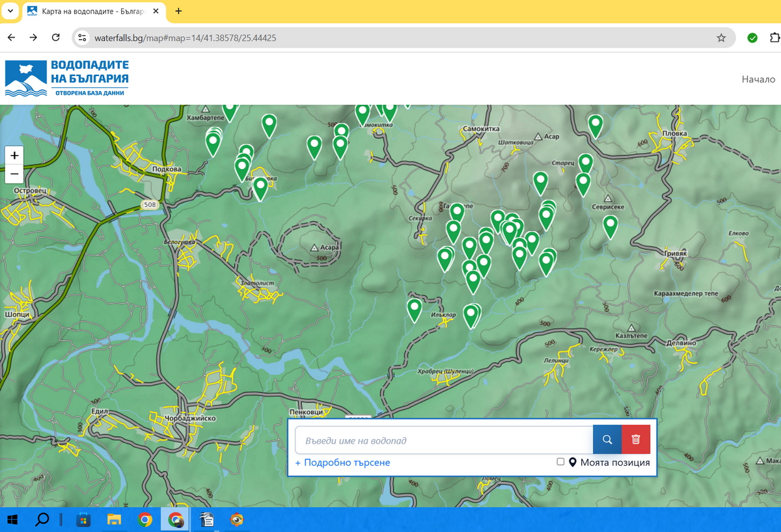The width and height of the screenshot is (781, 532).
Task: Zoom in on the waterfall map
Action: click(x=14, y=156)
